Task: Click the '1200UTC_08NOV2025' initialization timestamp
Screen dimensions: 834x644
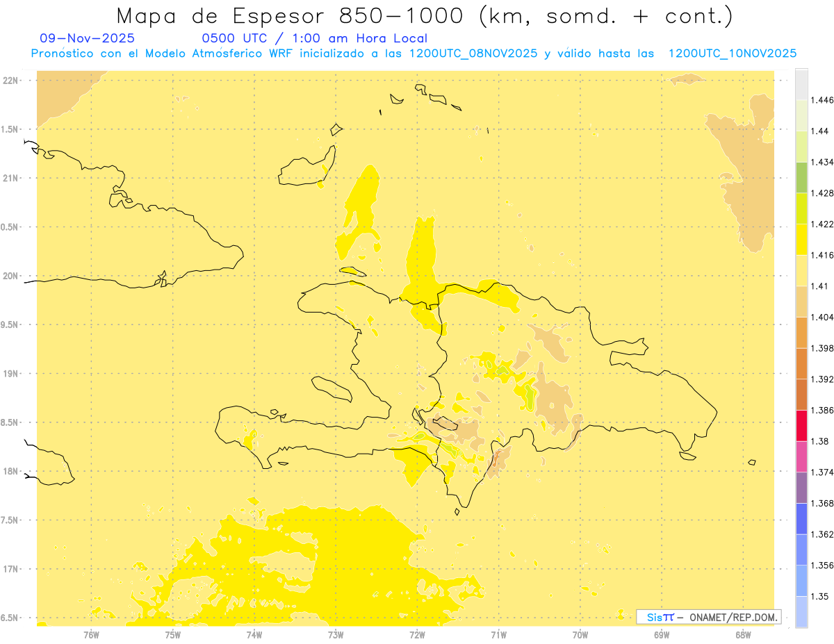Action: coord(473,53)
